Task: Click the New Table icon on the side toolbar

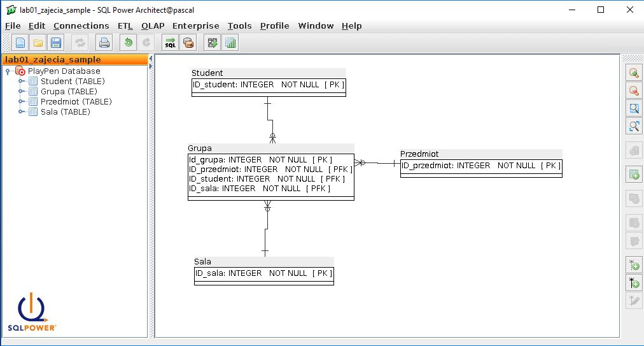Action: [x=633, y=174]
